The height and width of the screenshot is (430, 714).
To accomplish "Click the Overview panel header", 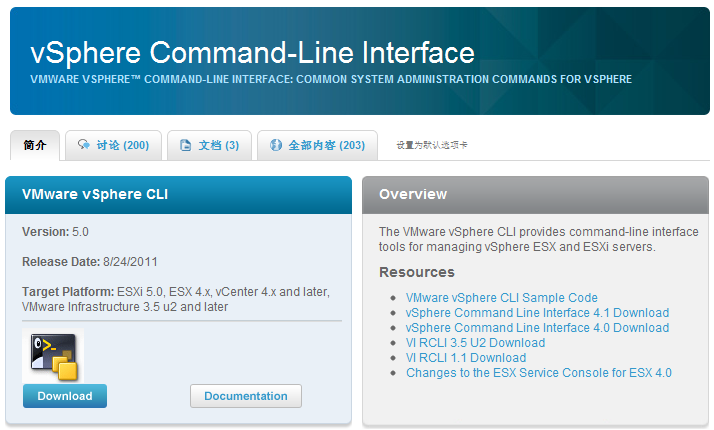I will click(413, 194).
